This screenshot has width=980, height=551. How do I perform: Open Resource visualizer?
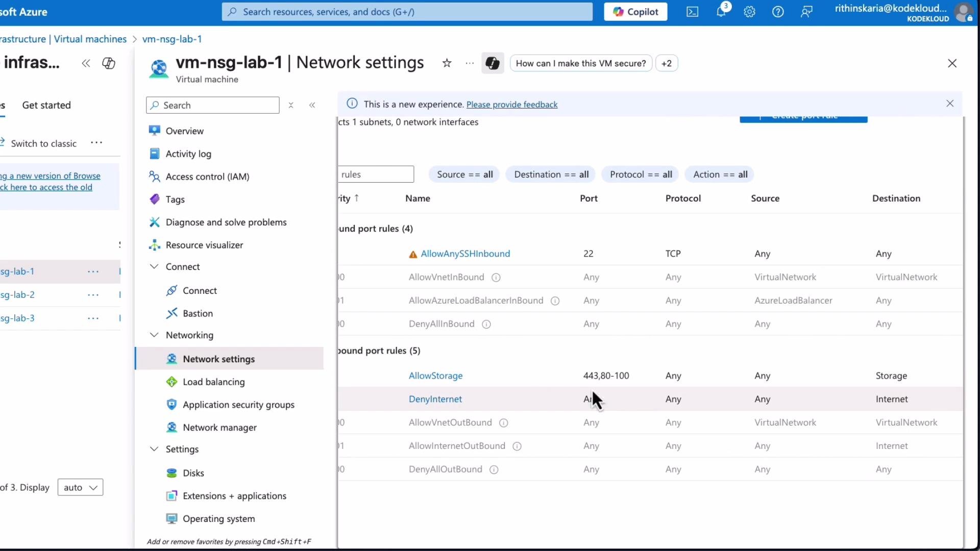204,245
